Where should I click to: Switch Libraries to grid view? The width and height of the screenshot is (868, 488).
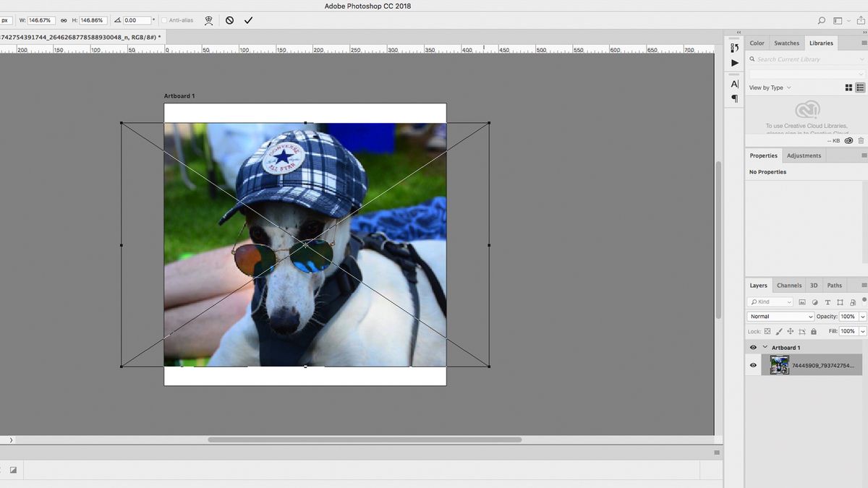click(x=849, y=87)
